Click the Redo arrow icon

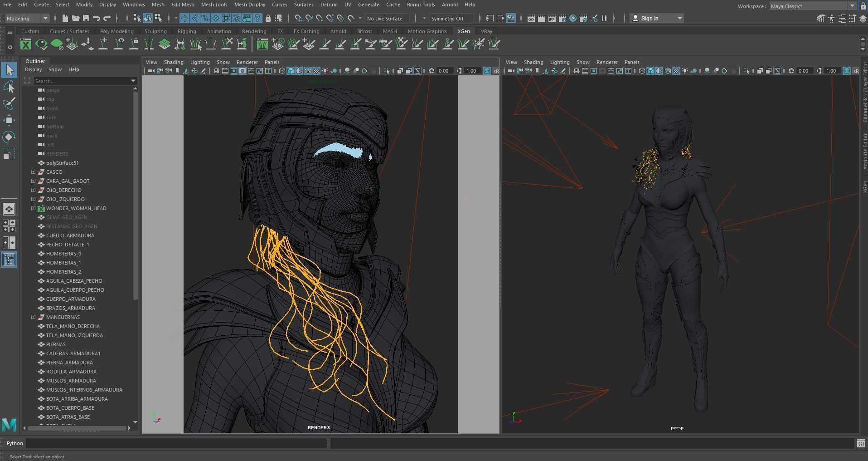click(107, 18)
